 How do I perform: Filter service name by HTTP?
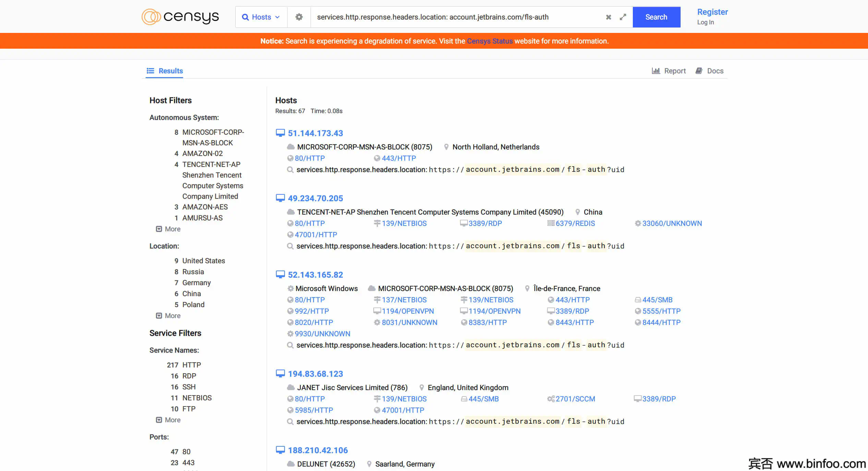[192, 365]
